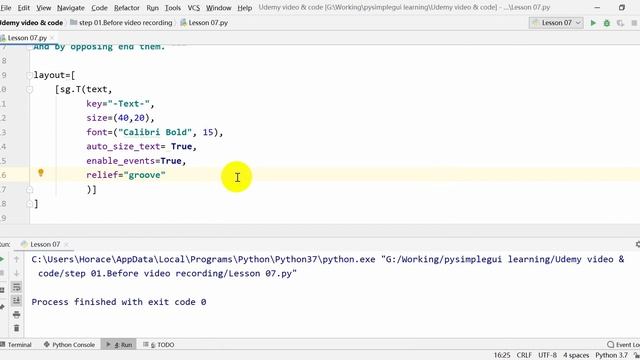Open the Edit menu
This screenshot has width=640, height=360.
click(24, 8)
